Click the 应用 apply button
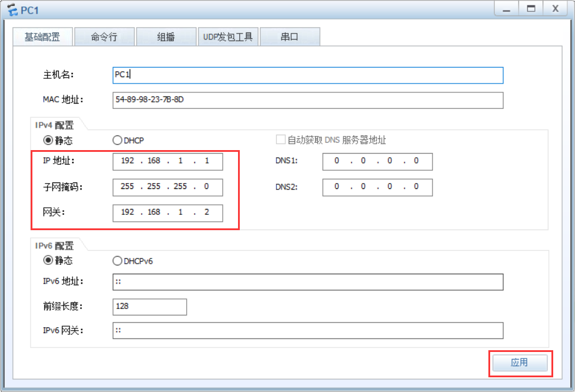 coord(520,363)
